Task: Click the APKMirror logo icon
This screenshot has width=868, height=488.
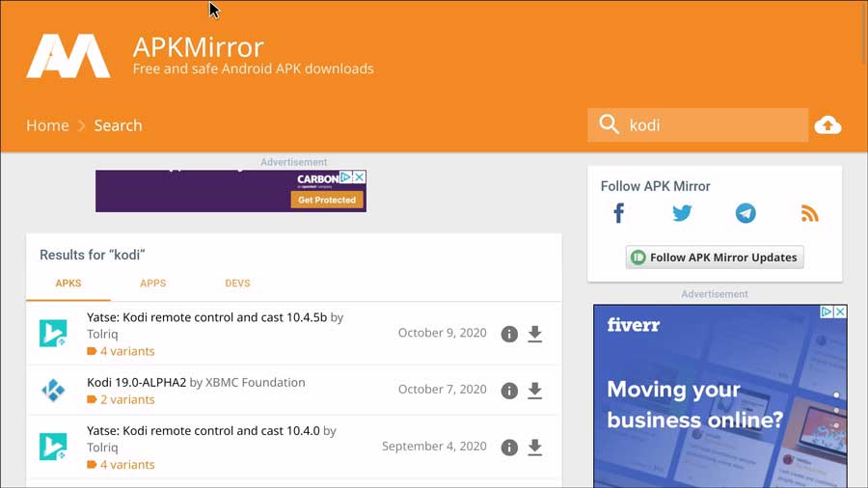Action: [x=68, y=56]
